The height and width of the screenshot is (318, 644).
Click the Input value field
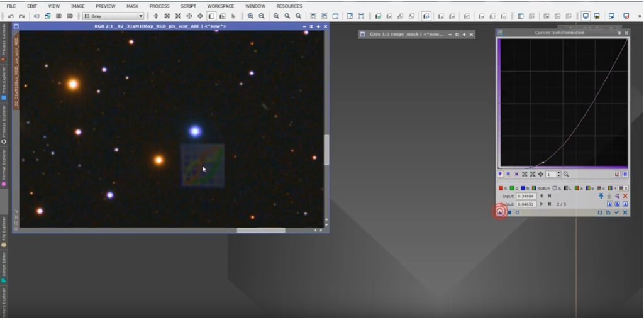(526, 195)
